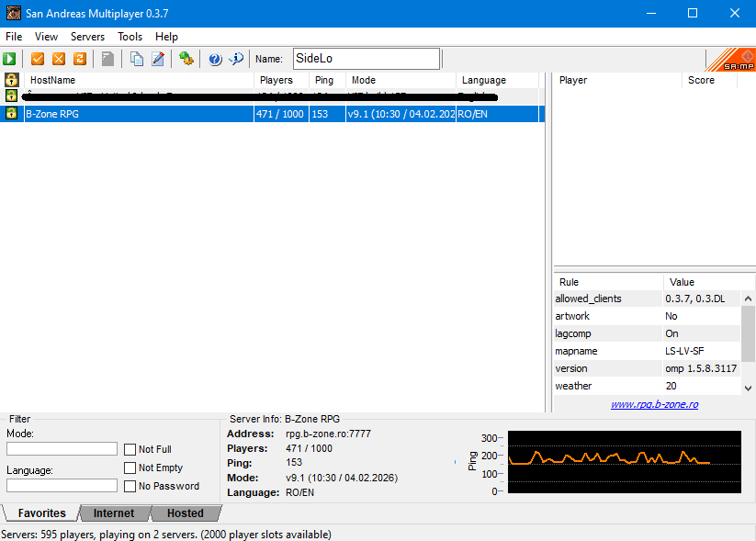This screenshot has height=541, width=756.
Task: Open Server Properties pencil icon
Action: click(x=158, y=59)
